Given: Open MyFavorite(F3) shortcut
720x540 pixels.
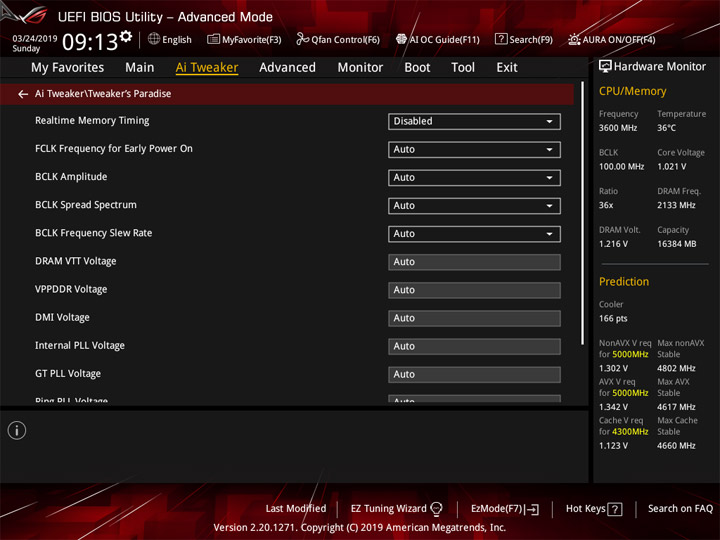Looking at the screenshot, I should 244,39.
